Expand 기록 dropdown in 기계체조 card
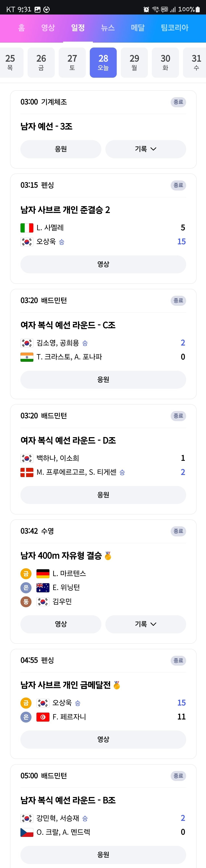Viewport: 206px width, 868px height. click(146, 149)
